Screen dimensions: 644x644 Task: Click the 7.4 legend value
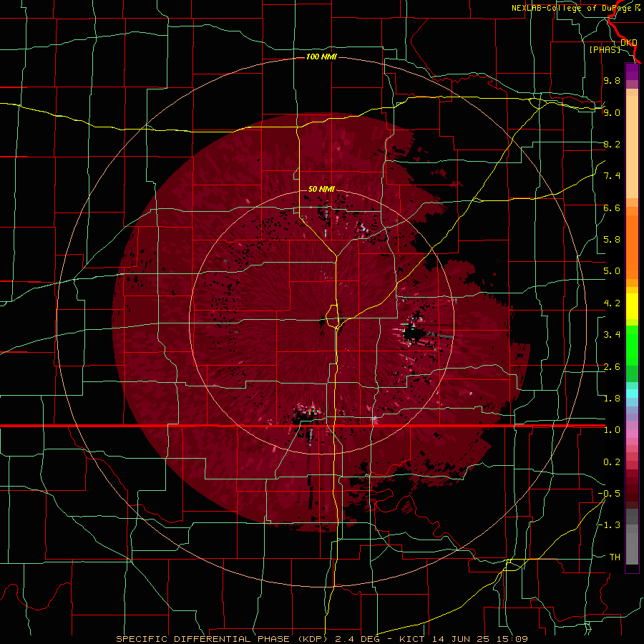tap(612, 176)
